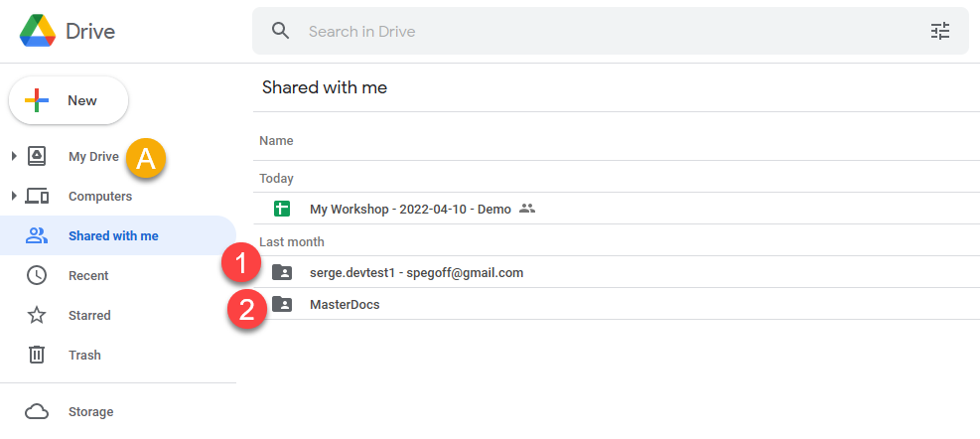Image resolution: width=980 pixels, height=439 pixels.
Task: Click the Storage cloud icon
Action: coord(37,411)
